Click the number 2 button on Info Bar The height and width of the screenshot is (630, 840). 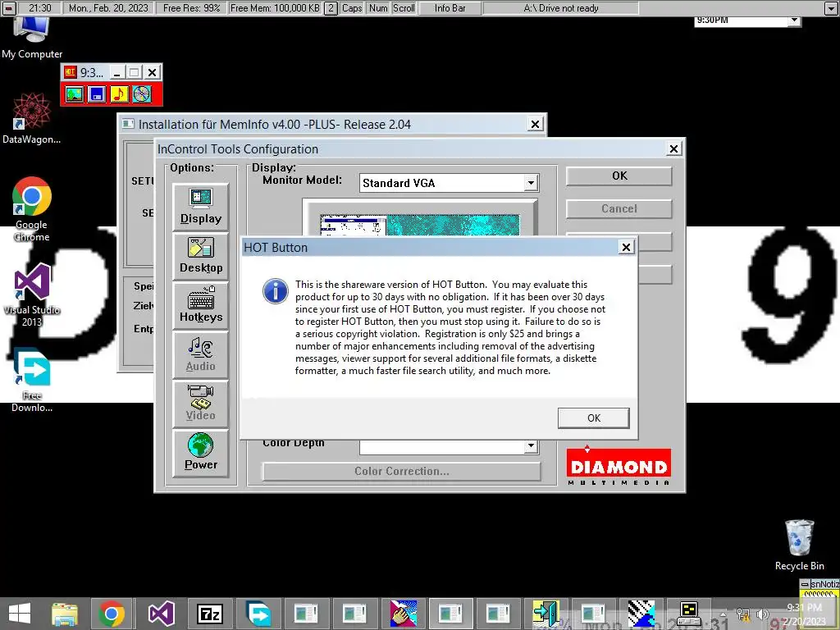[x=331, y=8]
